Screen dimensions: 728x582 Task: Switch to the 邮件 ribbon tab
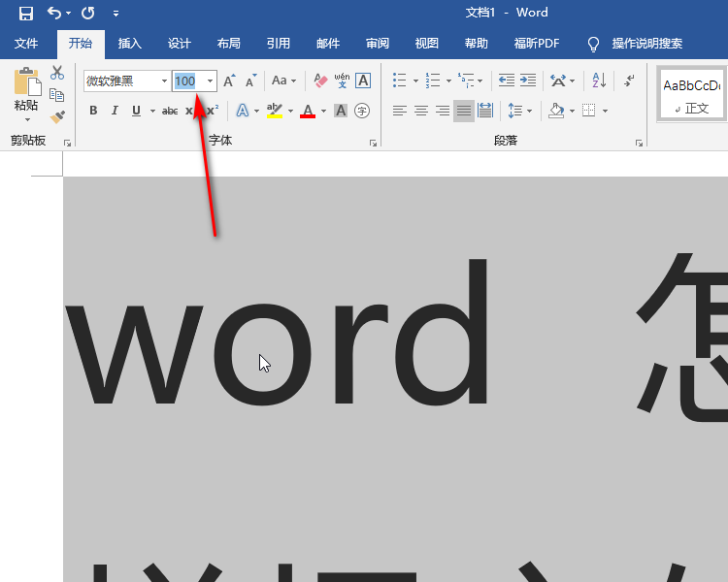click(x=328, y=44)
